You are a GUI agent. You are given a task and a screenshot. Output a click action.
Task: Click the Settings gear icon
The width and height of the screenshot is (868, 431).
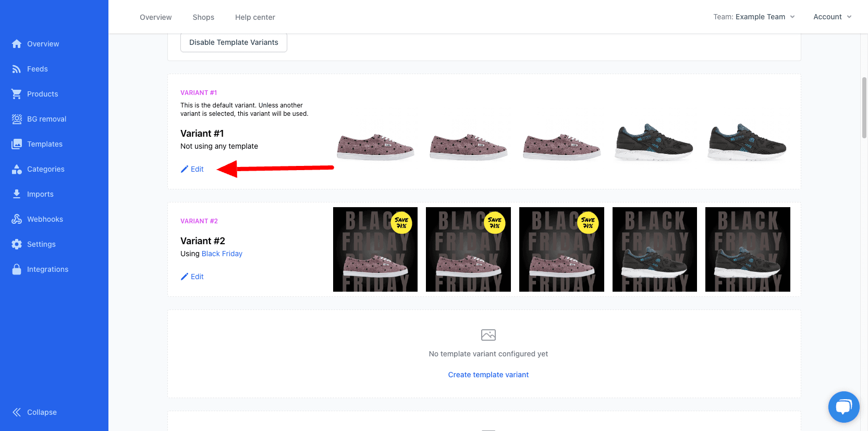tap(17, 244)
